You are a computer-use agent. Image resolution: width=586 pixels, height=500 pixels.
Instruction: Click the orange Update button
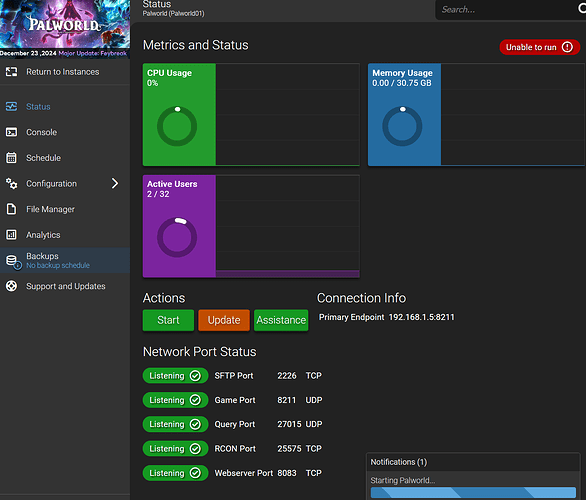pos(224,320)
